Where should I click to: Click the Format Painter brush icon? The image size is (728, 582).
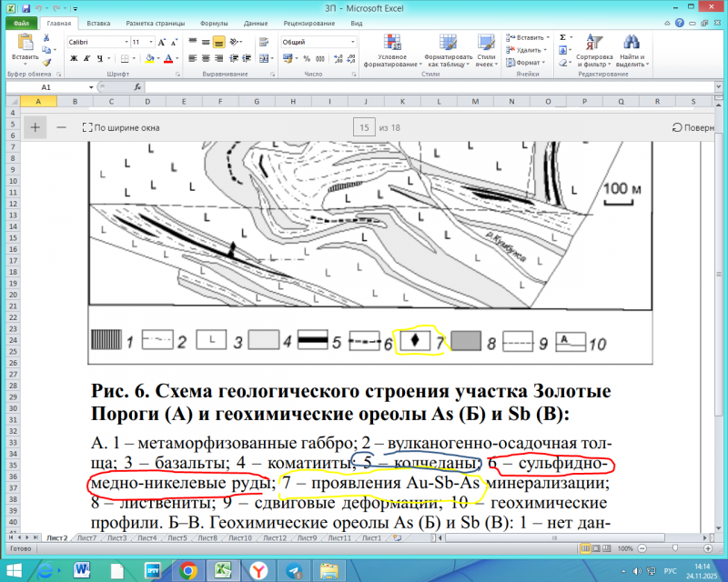tap(47, 59)
